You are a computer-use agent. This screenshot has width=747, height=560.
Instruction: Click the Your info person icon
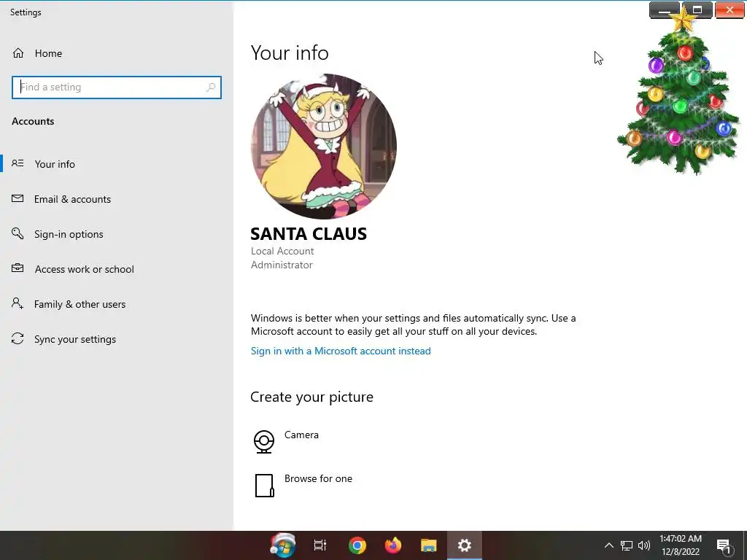coord(18,163)
